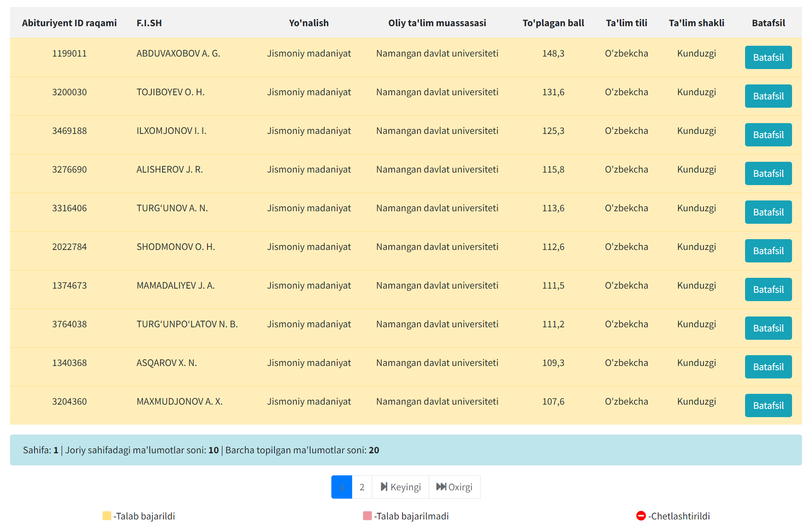The width and height of the screenshot is (812, 529).
Task: Click name MAXMUDJONOV A. X.
Action: pos(180,401)
